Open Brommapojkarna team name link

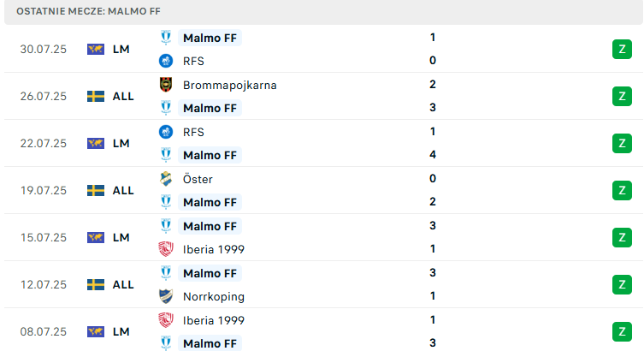tap(229, 85)
